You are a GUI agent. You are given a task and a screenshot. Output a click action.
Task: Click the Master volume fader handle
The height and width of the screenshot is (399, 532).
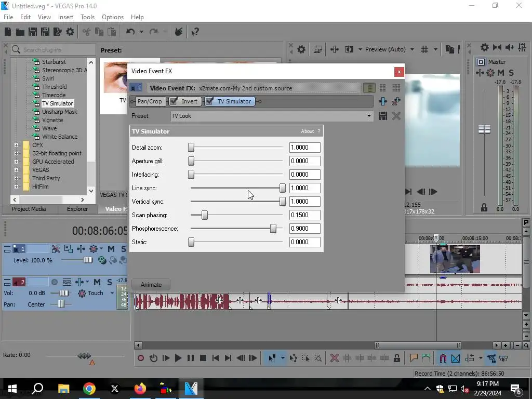[484, 129]
